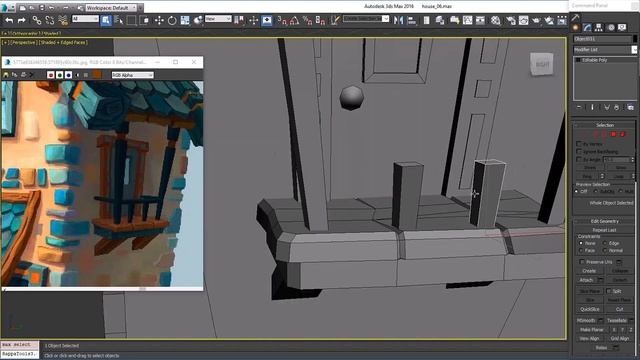
Task: Click the object color swatch beside name
Action: (635, 39)
